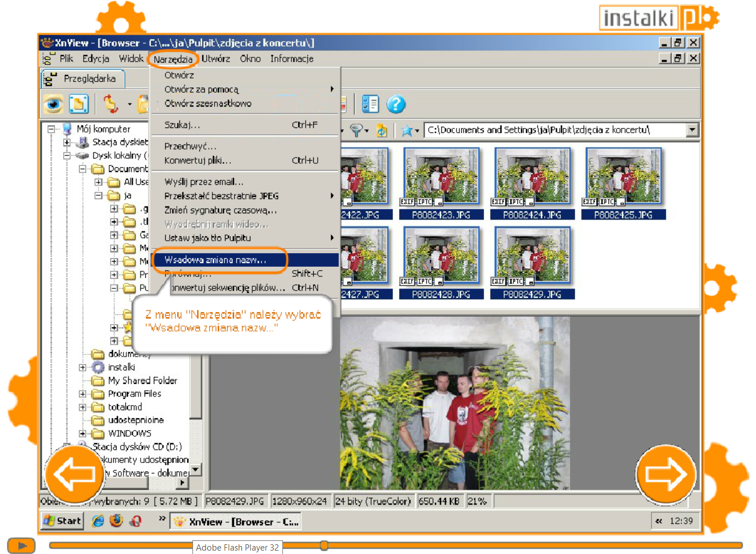Image resolution: width=756 pixels, height=554 pixels.
Task: Select 'Konwertuj pliki...' from Narzędzia menu
Action: (198, 160)
